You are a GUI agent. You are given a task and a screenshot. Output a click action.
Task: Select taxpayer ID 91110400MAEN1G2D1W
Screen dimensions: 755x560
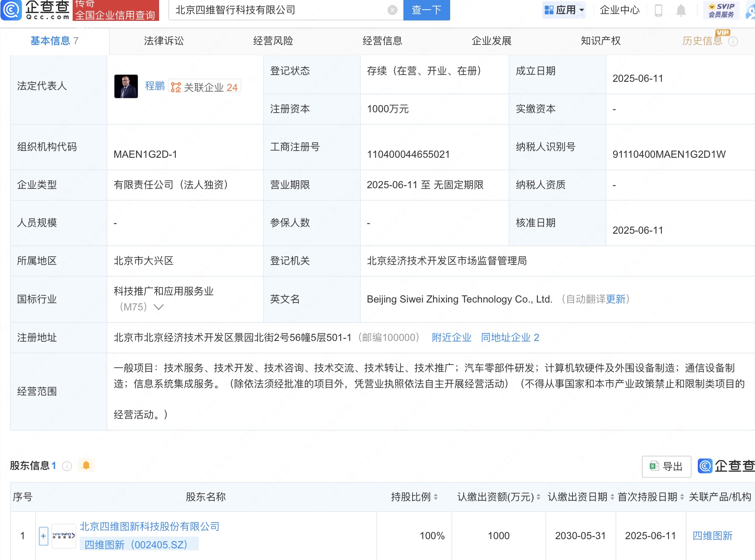[x=669, y=154]
